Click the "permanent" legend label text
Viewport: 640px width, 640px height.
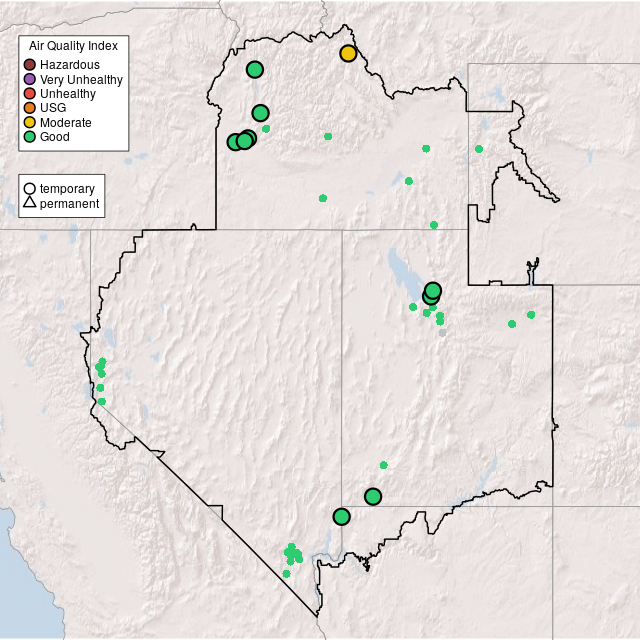(x=69, y=204)
